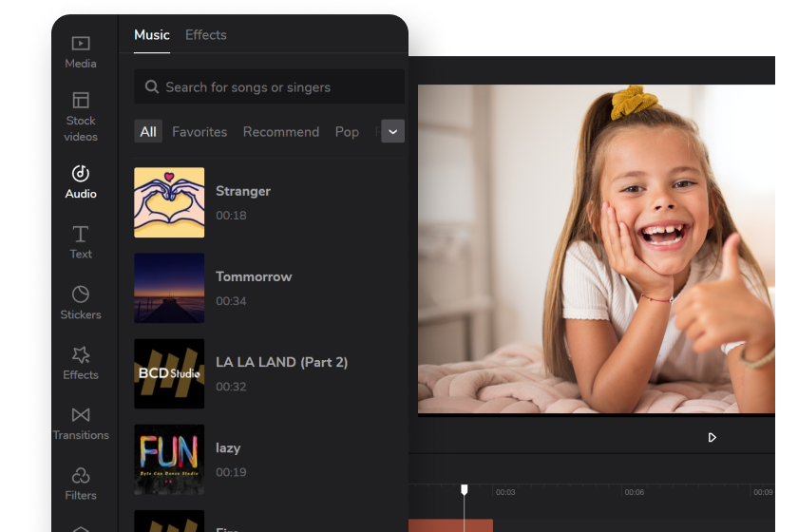Focus the song search field
798x532 pixels.
(269, 86)
